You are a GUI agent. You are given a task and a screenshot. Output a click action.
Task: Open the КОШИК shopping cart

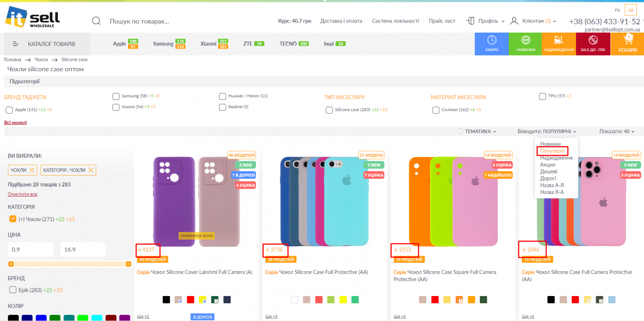(627, 43)
